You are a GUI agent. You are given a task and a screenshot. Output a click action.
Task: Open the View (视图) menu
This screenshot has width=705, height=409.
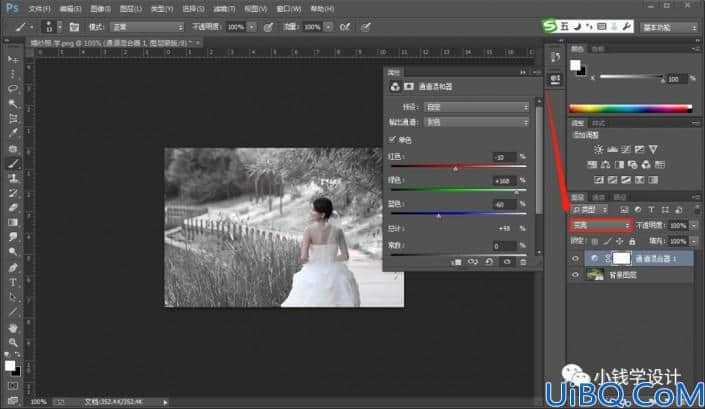pos(256,9)
